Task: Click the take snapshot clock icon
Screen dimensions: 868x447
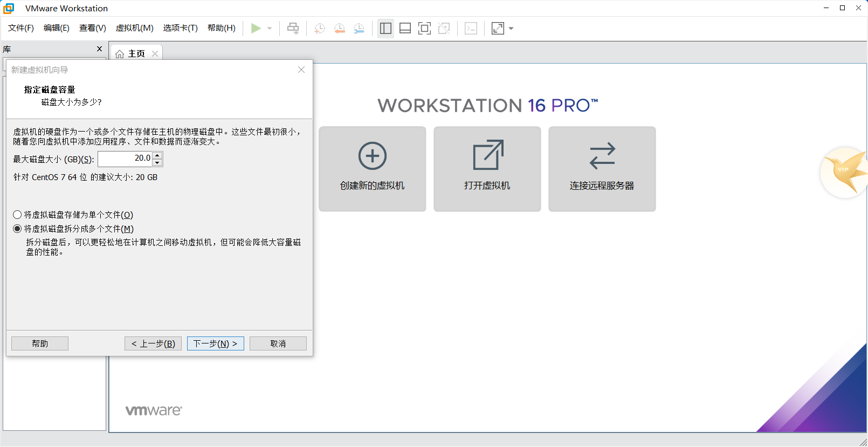Action: click(x=320, y=29)
